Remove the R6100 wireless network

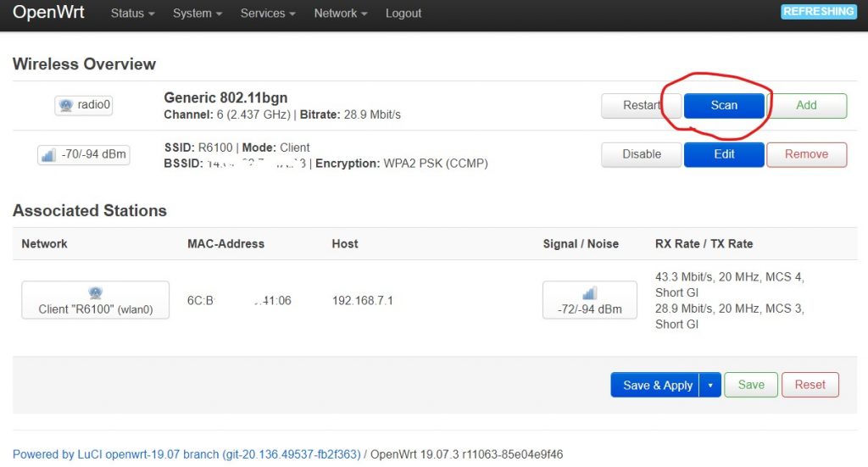pos(807,154)
